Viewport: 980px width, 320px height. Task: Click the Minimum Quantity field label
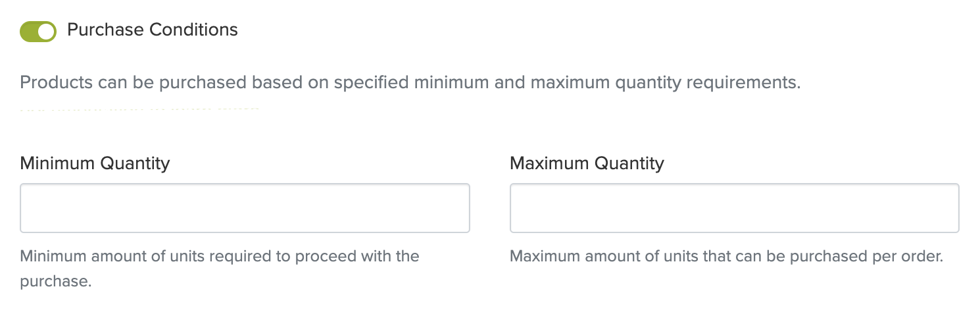95,163
